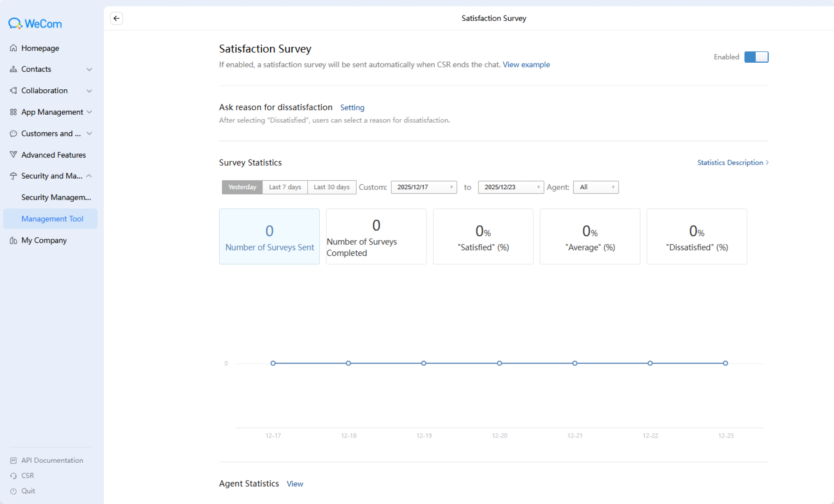Select the Number of Surveys Completed card

376,237
